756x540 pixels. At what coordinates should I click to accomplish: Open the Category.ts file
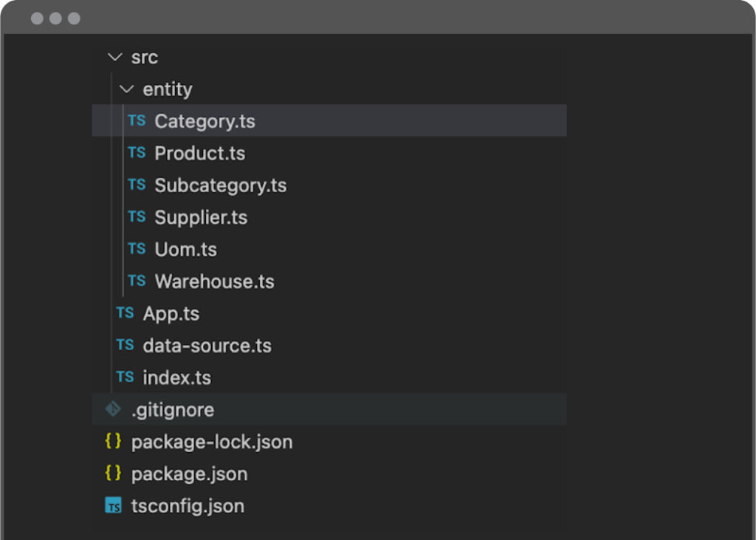[x=205, y=121]
